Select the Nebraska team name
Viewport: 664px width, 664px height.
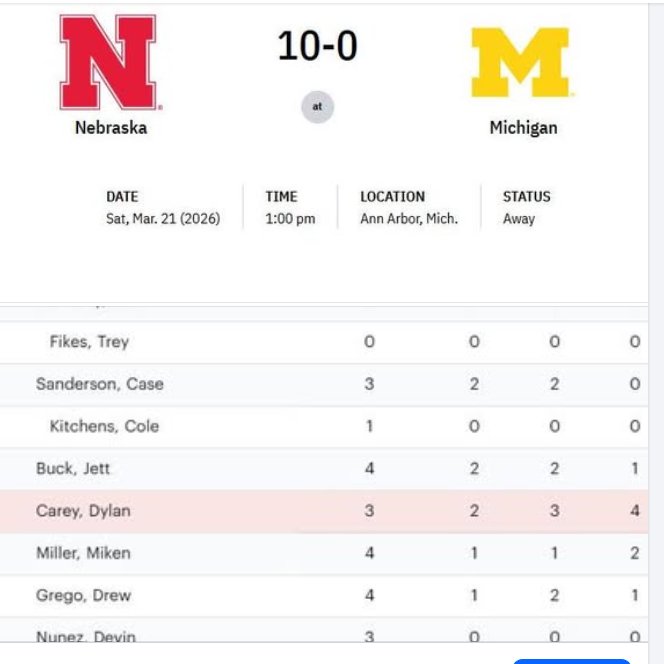pos(111,128)
